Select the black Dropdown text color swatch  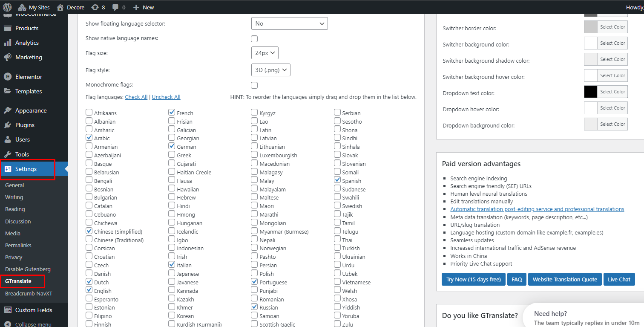tap(591, 92)
